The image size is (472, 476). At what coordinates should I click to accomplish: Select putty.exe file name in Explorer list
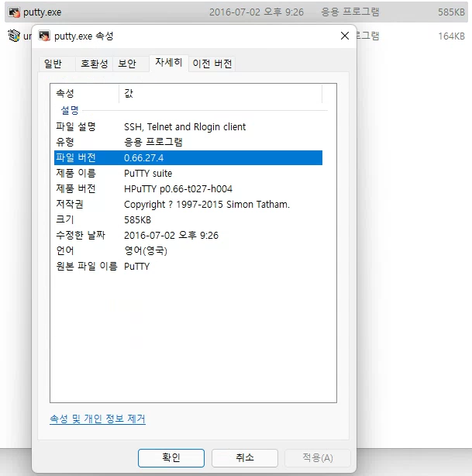[x=42, y=12]
